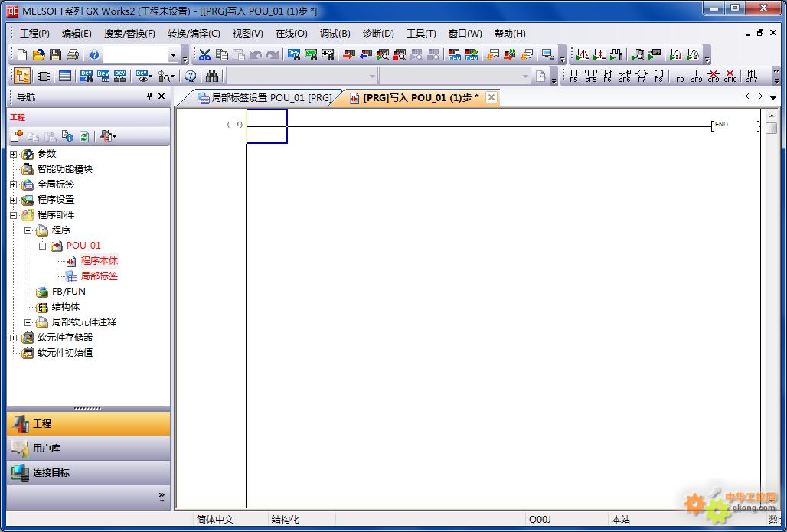Switch to 局部标签设置 POU_01 [PRG] tab

[264, 97]
